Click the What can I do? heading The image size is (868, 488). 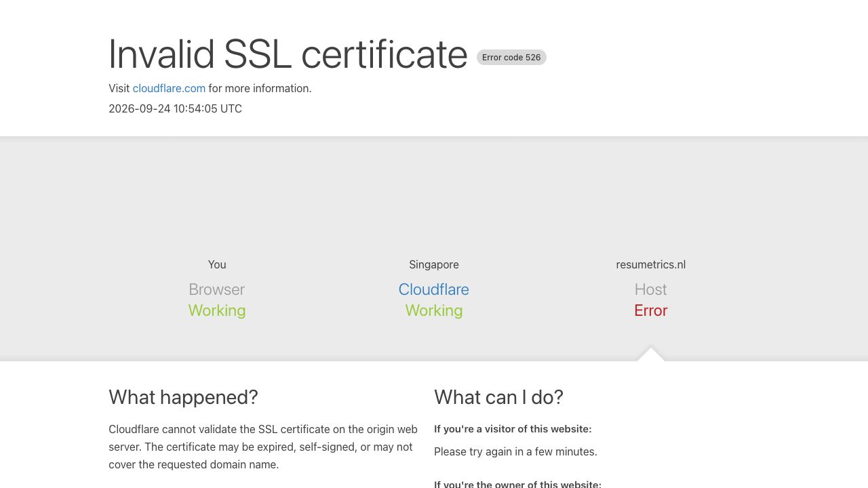click(x=498, y=397)
